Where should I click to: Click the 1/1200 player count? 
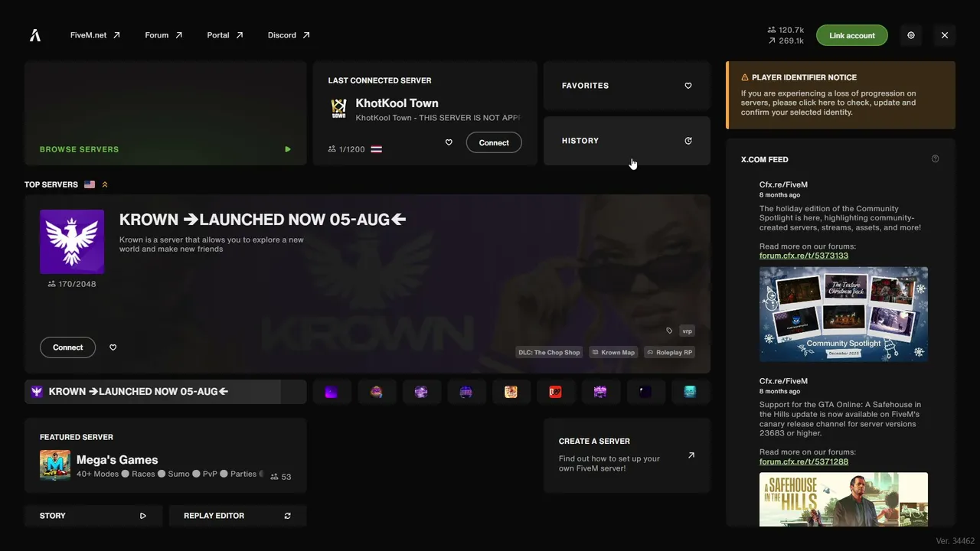(x=347, y=149)
